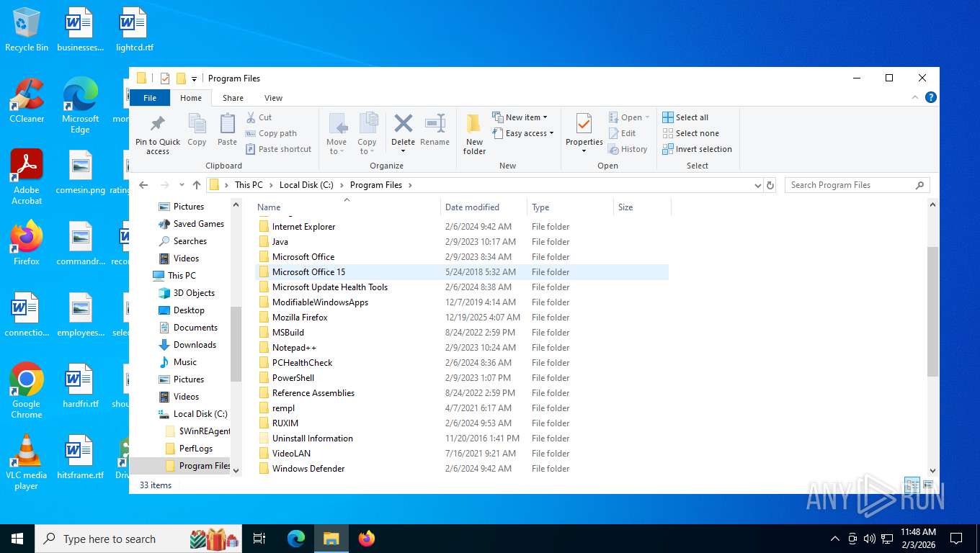Click the Rename icon
Viewport: 980px width, 553px height.
point(435,123)
